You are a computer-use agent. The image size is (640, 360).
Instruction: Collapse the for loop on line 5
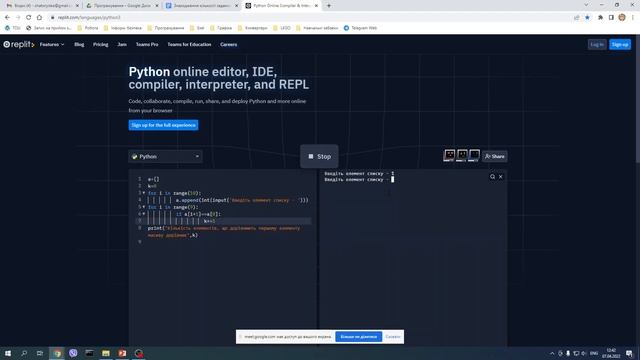(144, 207)
